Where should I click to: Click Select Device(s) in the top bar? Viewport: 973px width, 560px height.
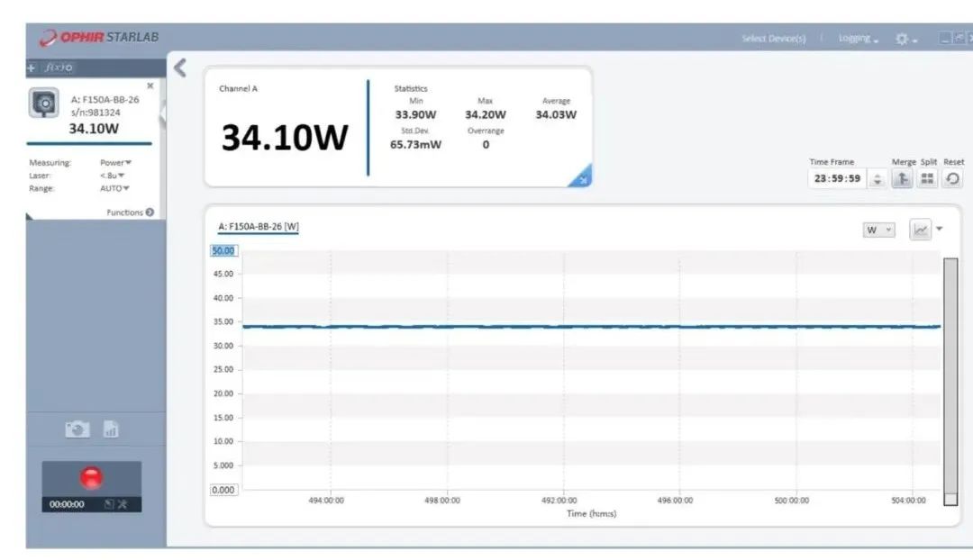click(x=773, y=39)
